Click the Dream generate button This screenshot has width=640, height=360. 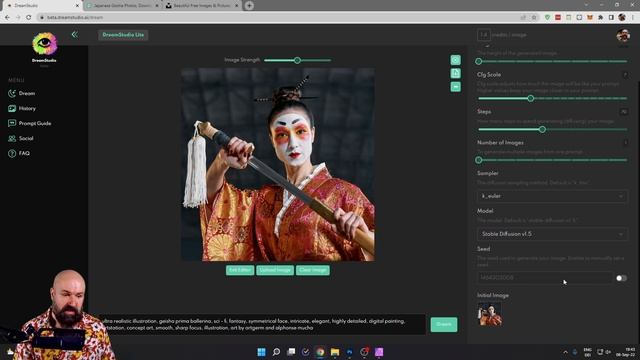pos(444,324)
